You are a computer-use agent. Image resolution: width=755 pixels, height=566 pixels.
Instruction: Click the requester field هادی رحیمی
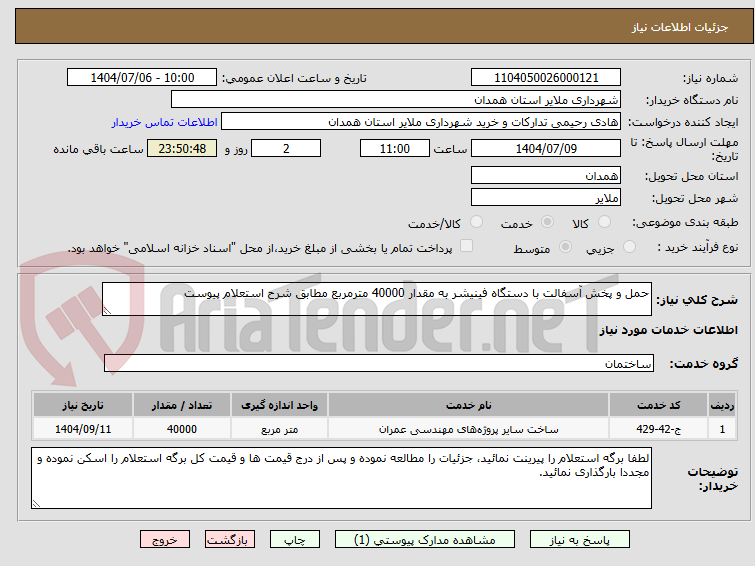pyautogui.click(x=421, y=122)
